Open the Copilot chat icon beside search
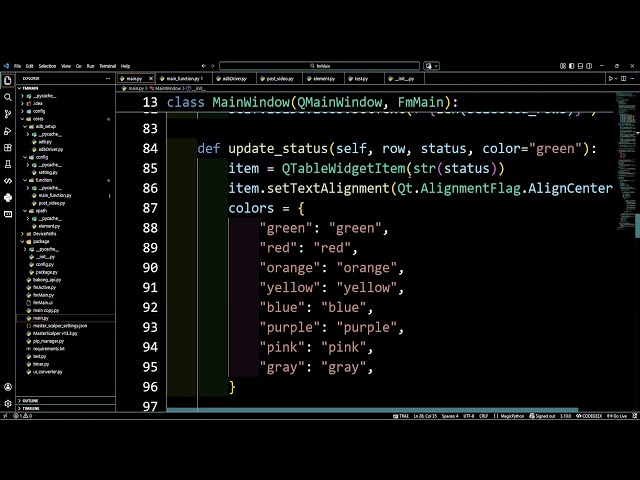Screen dimensions: 640x480 [429, 66]
